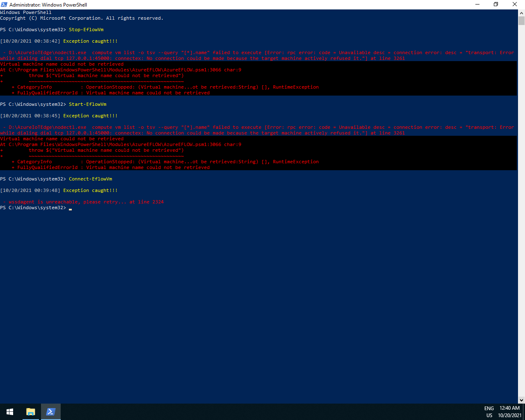The width and height of the screenshot is (525, 420).
Task: Select the PowerShell taskbar icon
Action: pos(51,412)
